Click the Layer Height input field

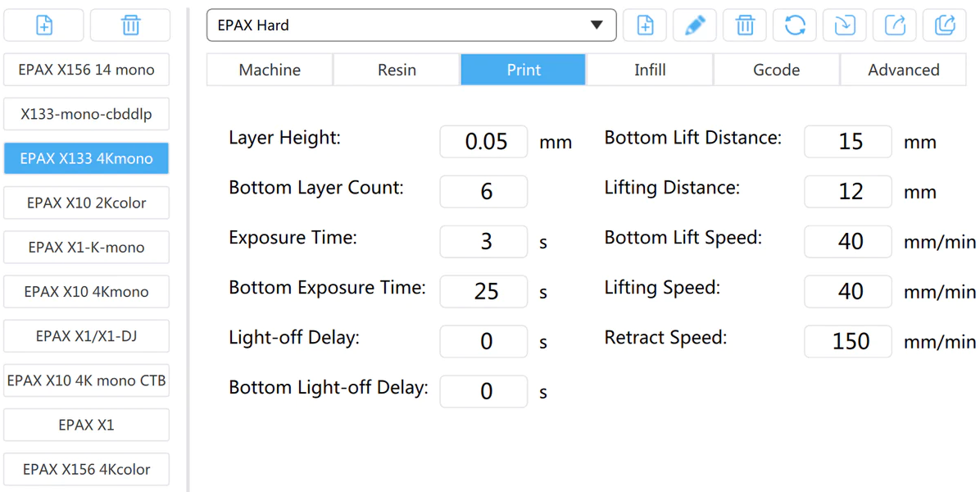(x=483, y=142)
